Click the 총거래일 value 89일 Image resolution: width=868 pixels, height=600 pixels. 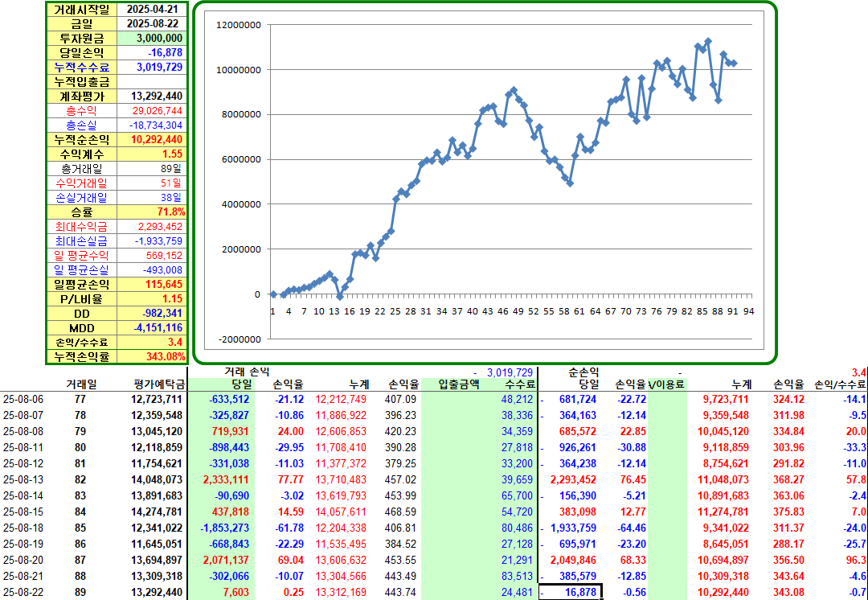coord(152,168)
